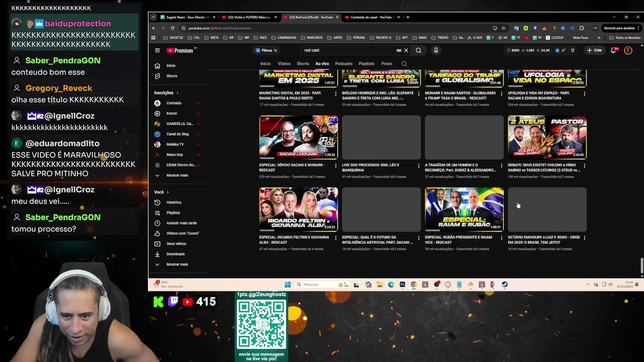The image size is (644, 362).
Task: Switch to 'Conteúdo do canal - YouTube' browser tab
Action: [x=372, y=17]
